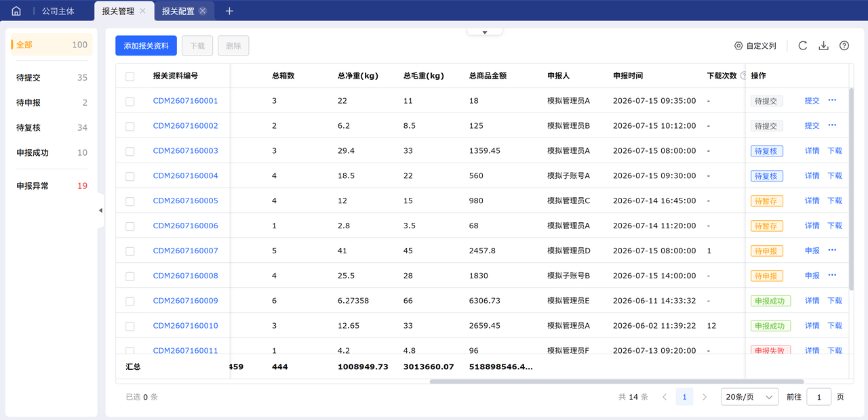Filter by 申报成功 status
The height and width of the screenshot is (420, 868).
[x=52, y=152]
